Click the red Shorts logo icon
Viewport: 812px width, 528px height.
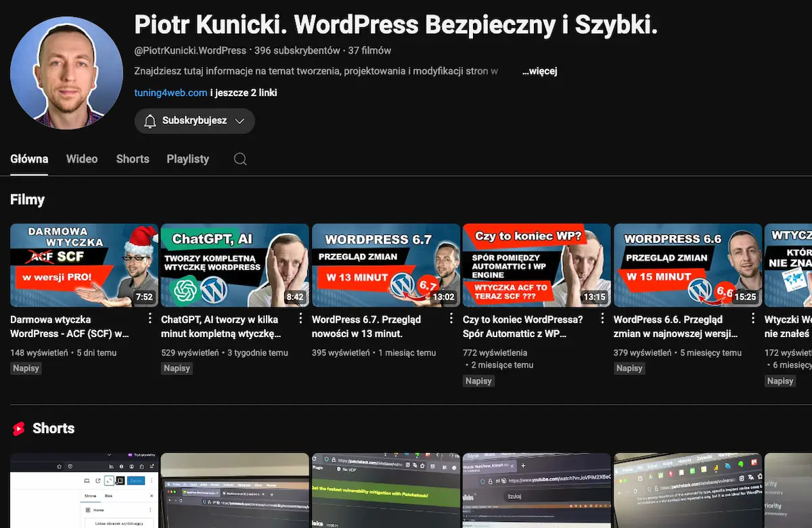[x=18, y=428]
